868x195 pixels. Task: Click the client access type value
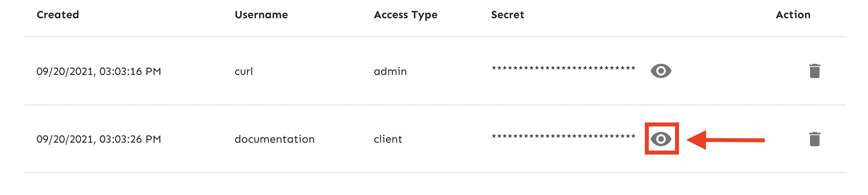(388, 139)
